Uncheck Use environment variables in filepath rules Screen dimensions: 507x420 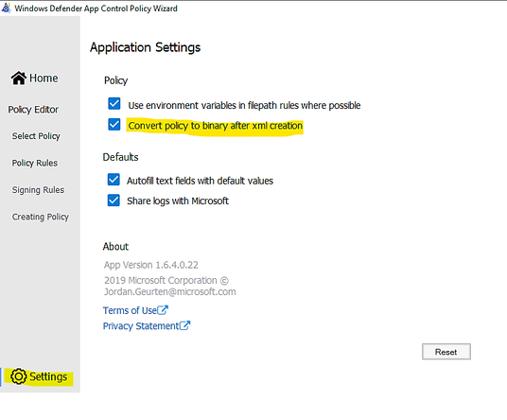point(114,104)
